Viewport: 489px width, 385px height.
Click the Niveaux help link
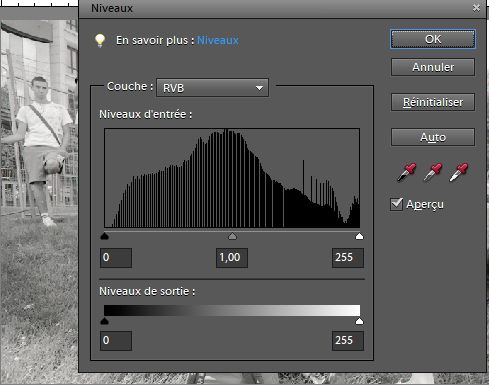click(x=218, y=40)
